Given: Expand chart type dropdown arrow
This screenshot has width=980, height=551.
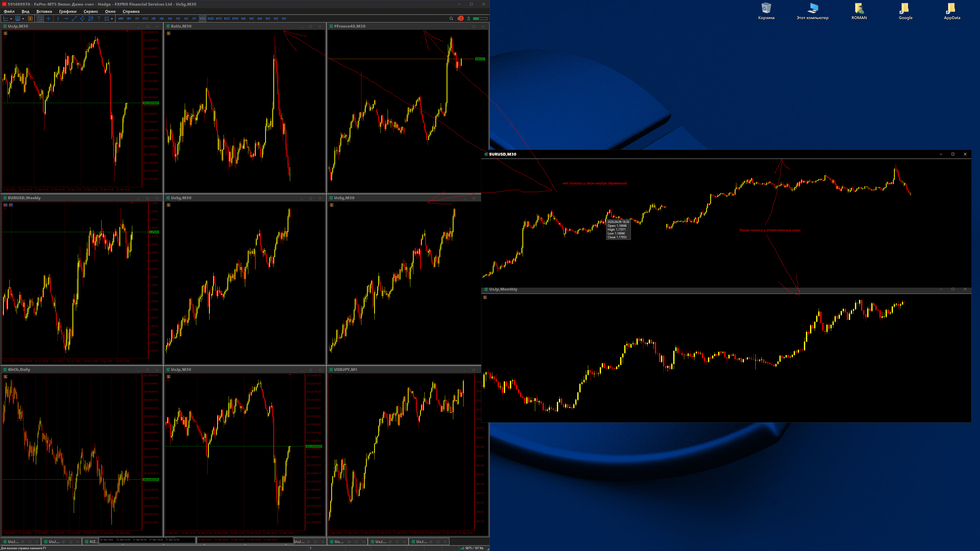Looking at the screenshot, I should 11,19.
